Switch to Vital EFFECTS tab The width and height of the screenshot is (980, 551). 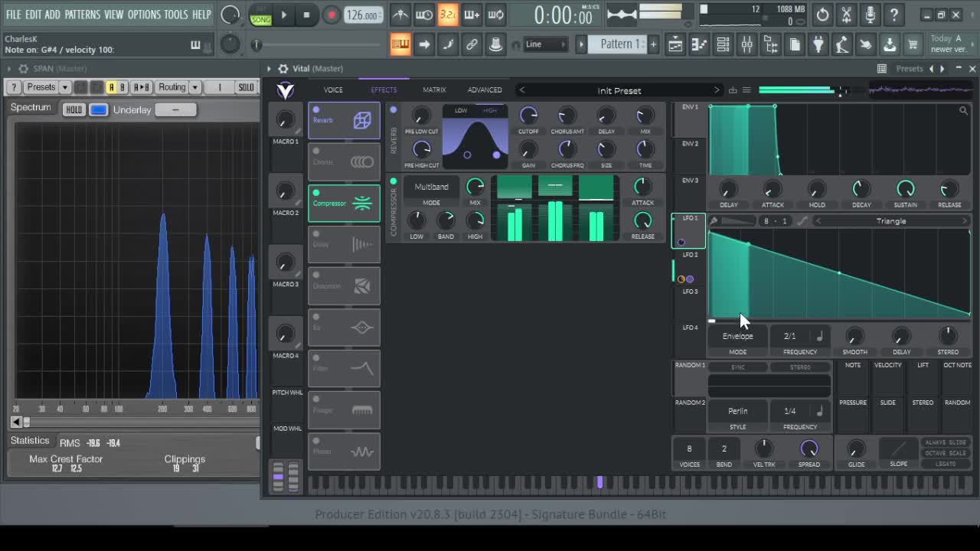pos(384,90)
